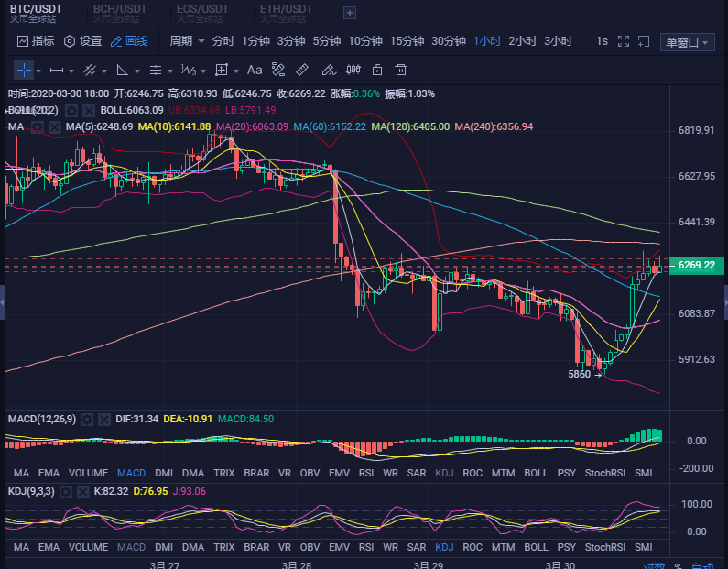Select the ruler measurement tool

click(302, 70)
